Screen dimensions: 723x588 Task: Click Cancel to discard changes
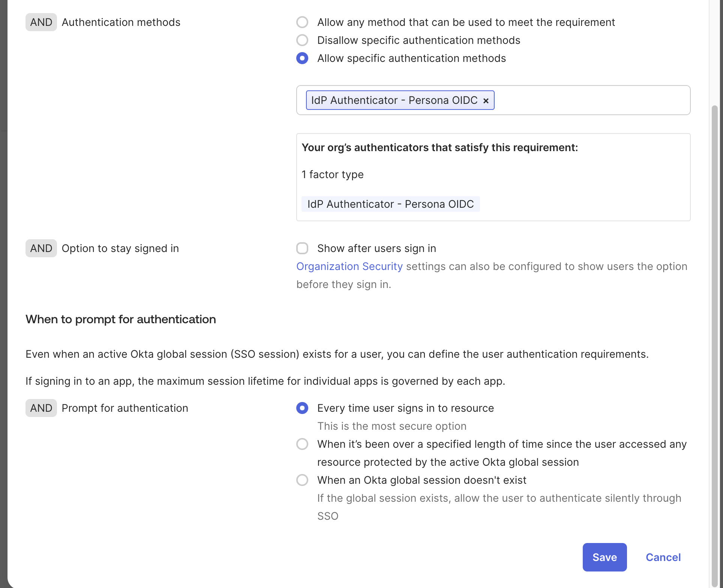(663, 557)
